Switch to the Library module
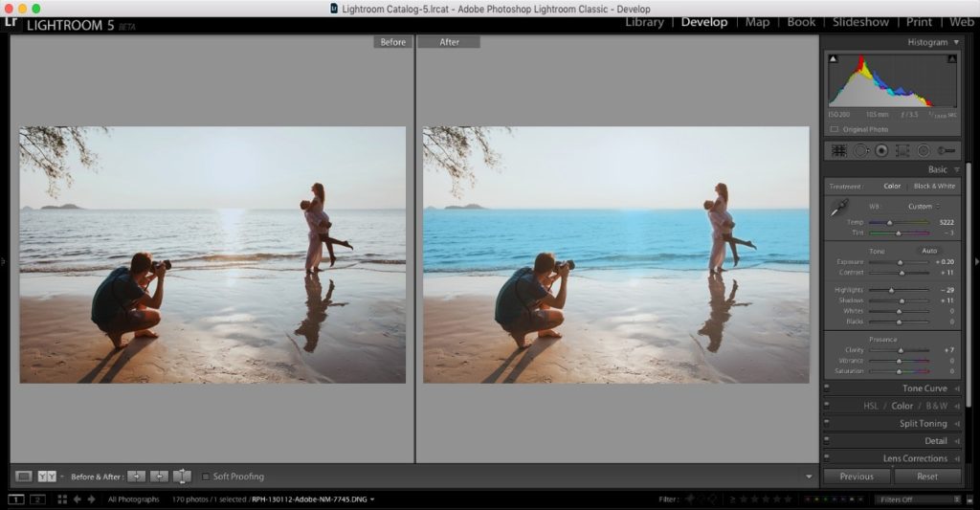 tap(644, 22)
